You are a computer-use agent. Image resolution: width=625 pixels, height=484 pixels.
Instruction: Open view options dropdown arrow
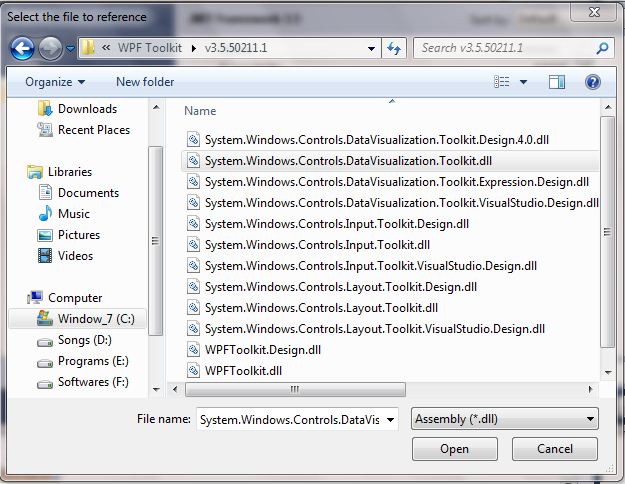click(523, 82)
